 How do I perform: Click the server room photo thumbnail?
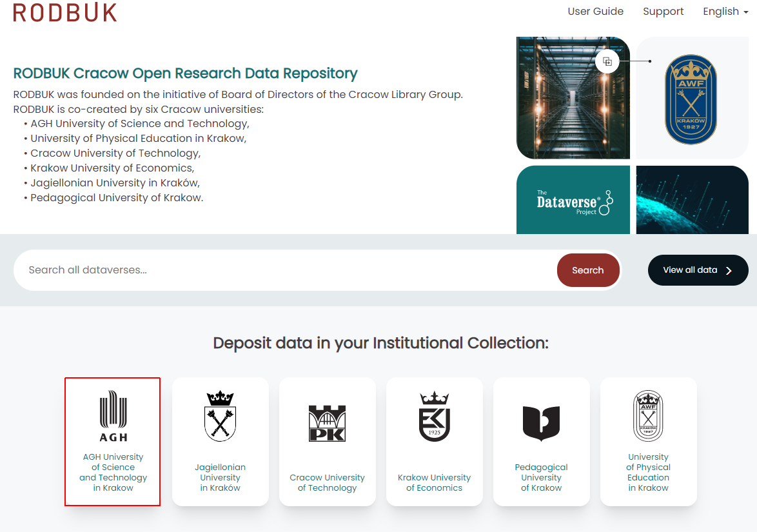click(573, 97)
